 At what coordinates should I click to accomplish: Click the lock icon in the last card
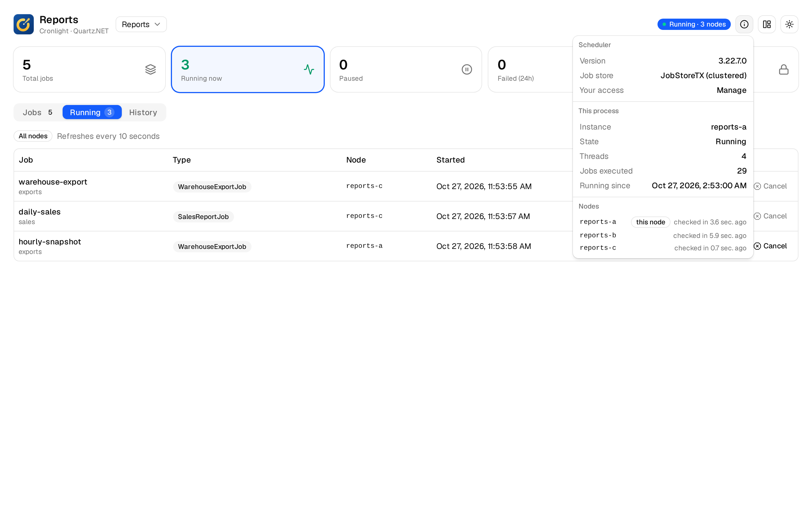(x=784, y=69)
